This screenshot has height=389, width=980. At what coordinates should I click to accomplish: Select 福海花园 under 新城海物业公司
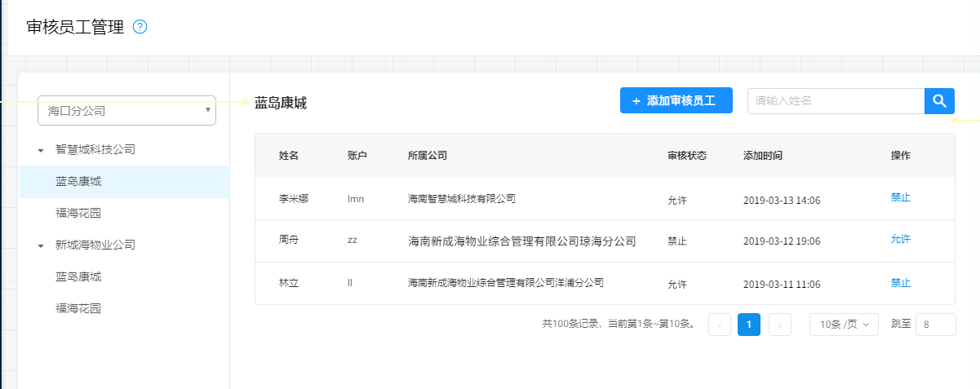click(x=78, y=308)
